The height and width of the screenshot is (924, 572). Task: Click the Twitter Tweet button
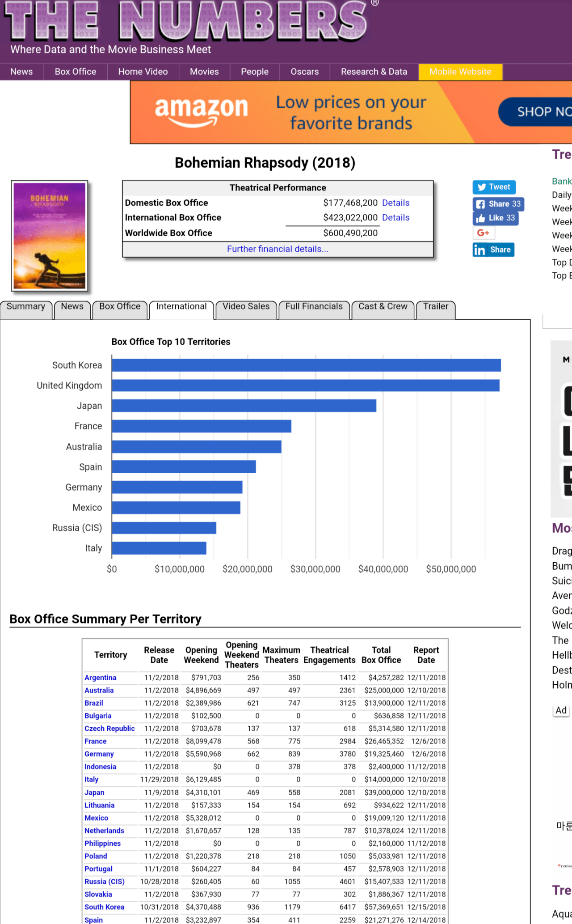point(494,187)
